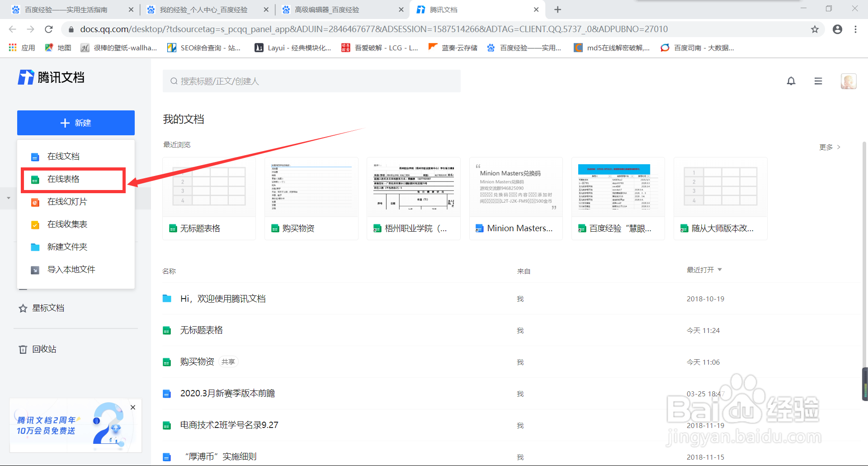Expand the collapsed sidebar arrow
This screenshot has width=868, height=466.
9,198
